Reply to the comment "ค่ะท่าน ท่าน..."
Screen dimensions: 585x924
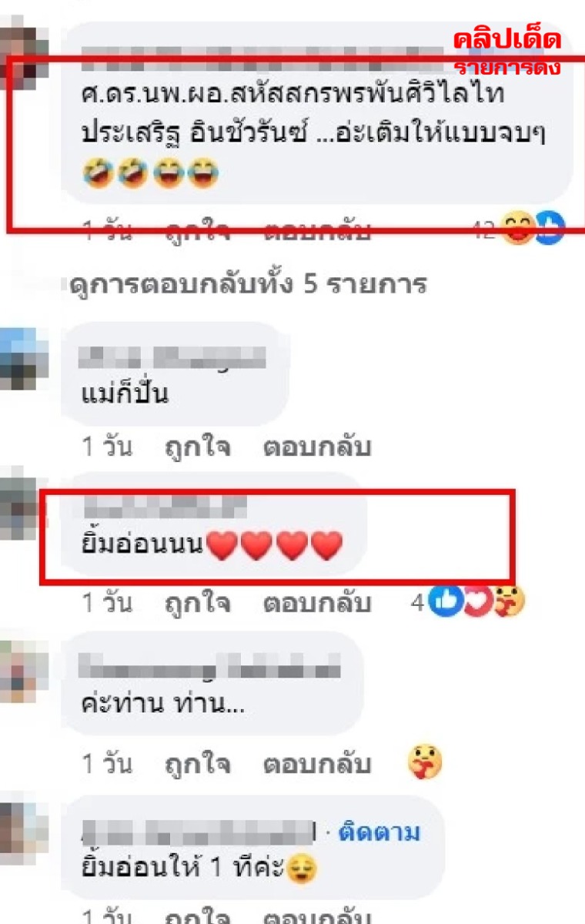click(x=317, y=765)
